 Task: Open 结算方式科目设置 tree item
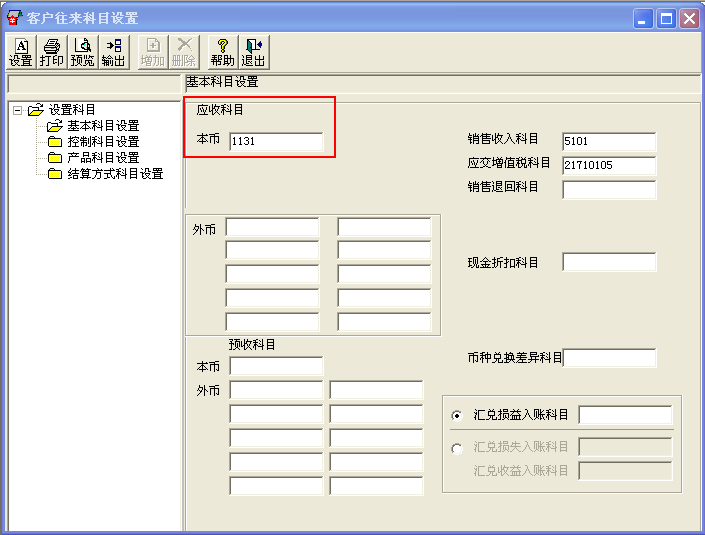[115, 174]
